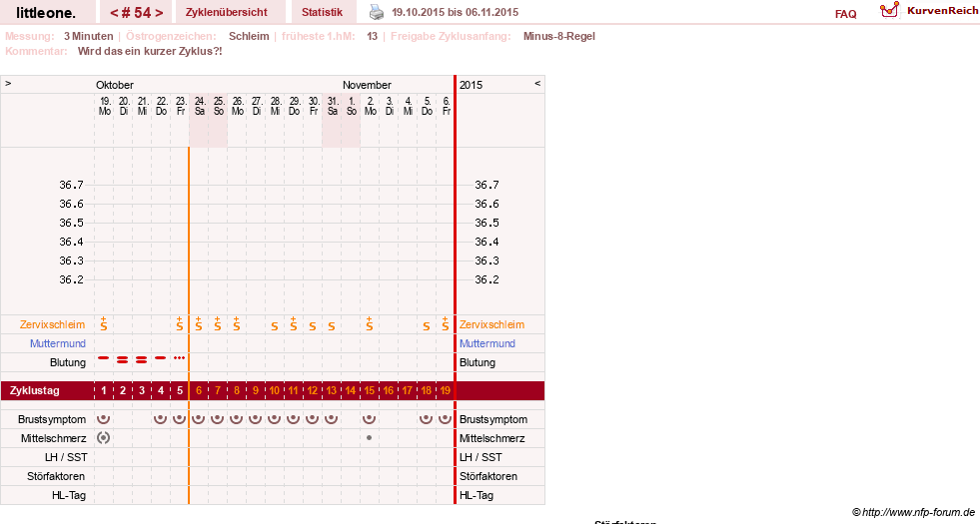
Task: Go to next cycle with right arrow near #54
Action: (160, 13)
